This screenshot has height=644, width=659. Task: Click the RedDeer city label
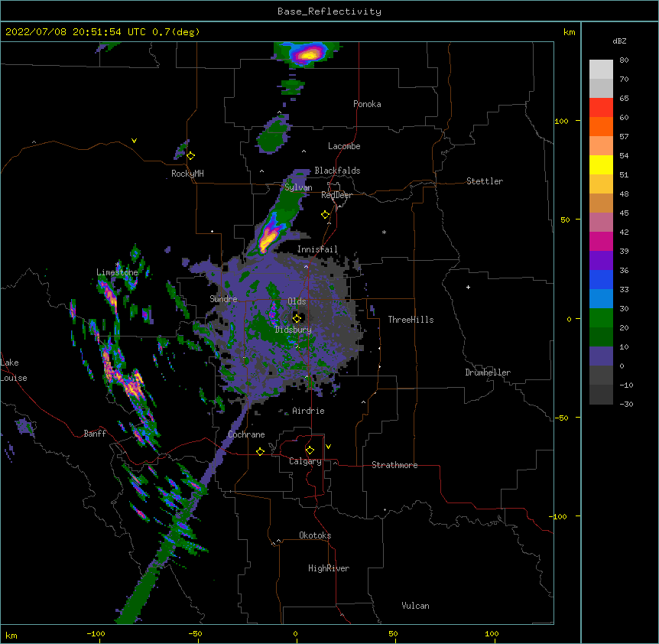tap(336, 195)
